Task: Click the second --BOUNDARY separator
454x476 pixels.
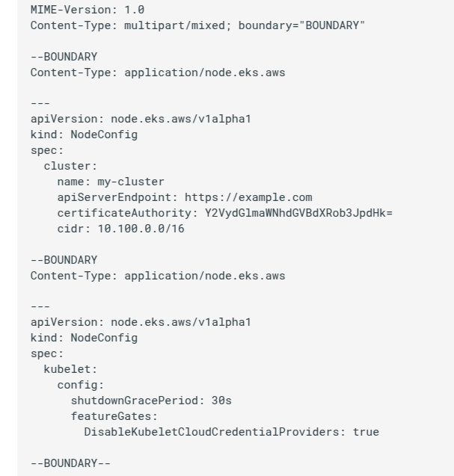Action: pos(64,260)
